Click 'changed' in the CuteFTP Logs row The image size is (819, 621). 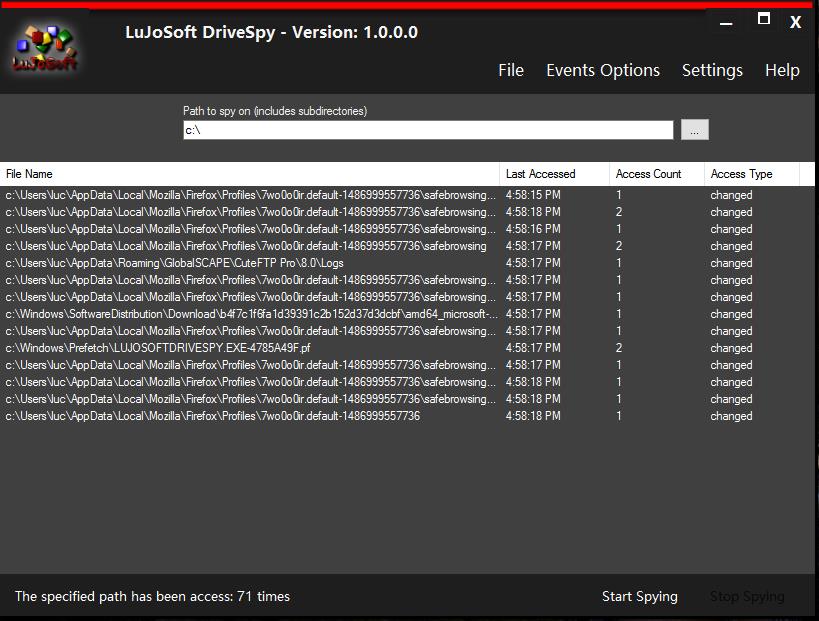[x=731, y=263]
